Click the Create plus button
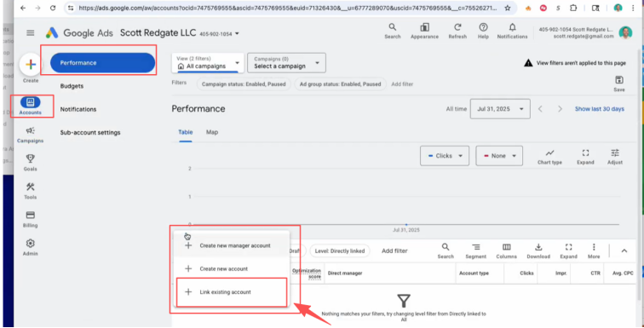Image resolution: width=644 pixels, height=328 pixels. [31, 65]
